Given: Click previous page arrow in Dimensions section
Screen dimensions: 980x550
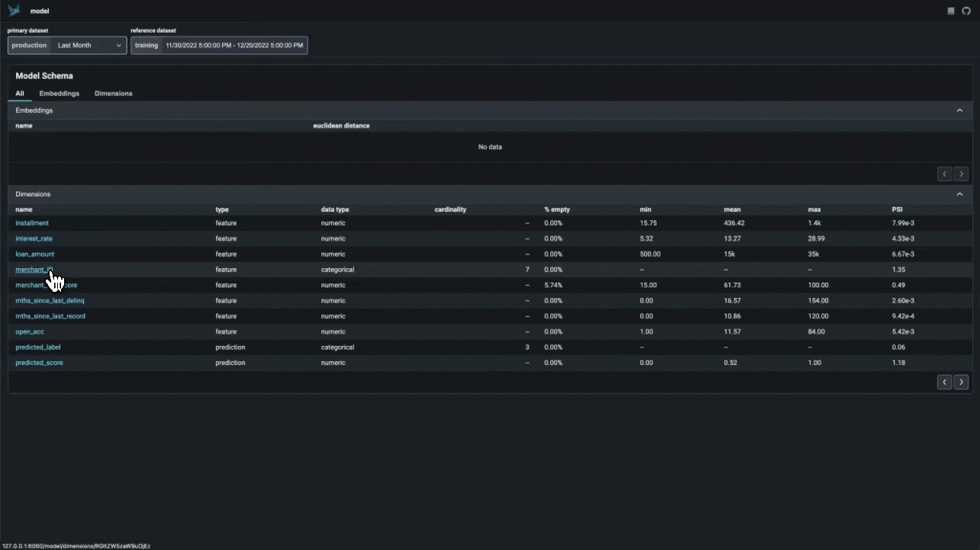Looking at the screenshot, I should pos(944,382).
